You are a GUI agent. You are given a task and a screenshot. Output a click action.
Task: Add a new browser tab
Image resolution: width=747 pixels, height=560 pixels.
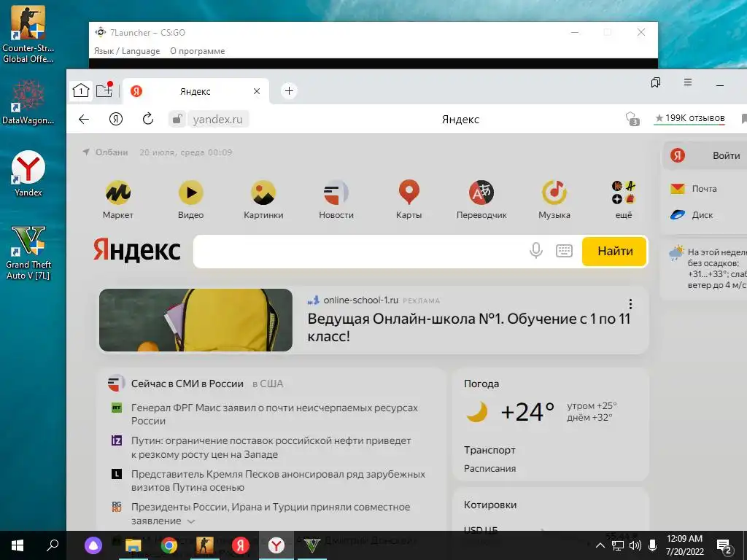pyautogui.click(x=289, y=90)
